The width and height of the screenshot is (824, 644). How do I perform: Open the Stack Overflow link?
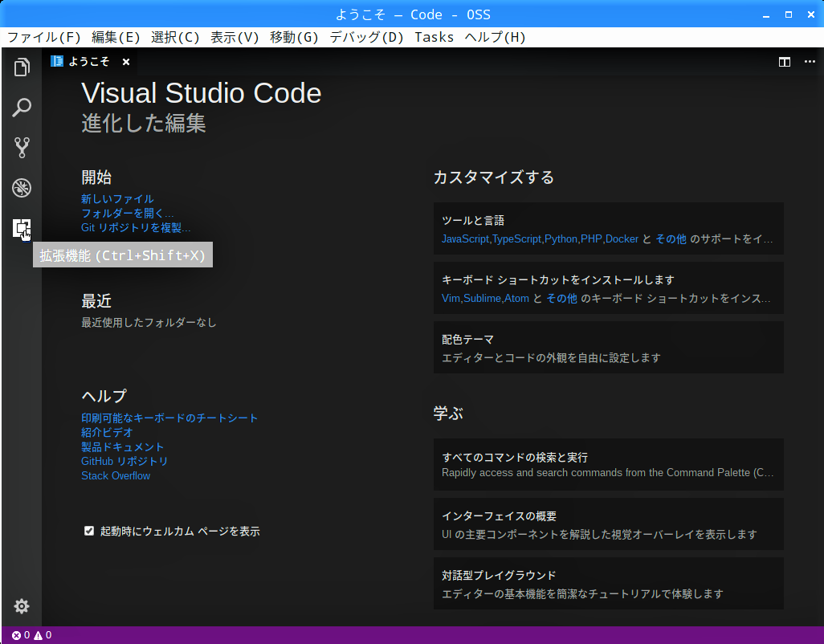[116, 476]
